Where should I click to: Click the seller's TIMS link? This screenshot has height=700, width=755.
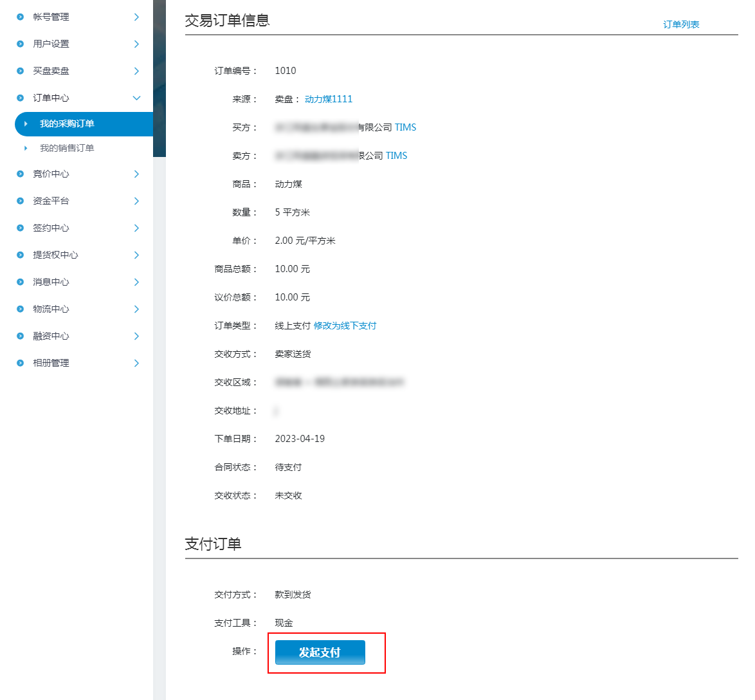click(396, 156)
